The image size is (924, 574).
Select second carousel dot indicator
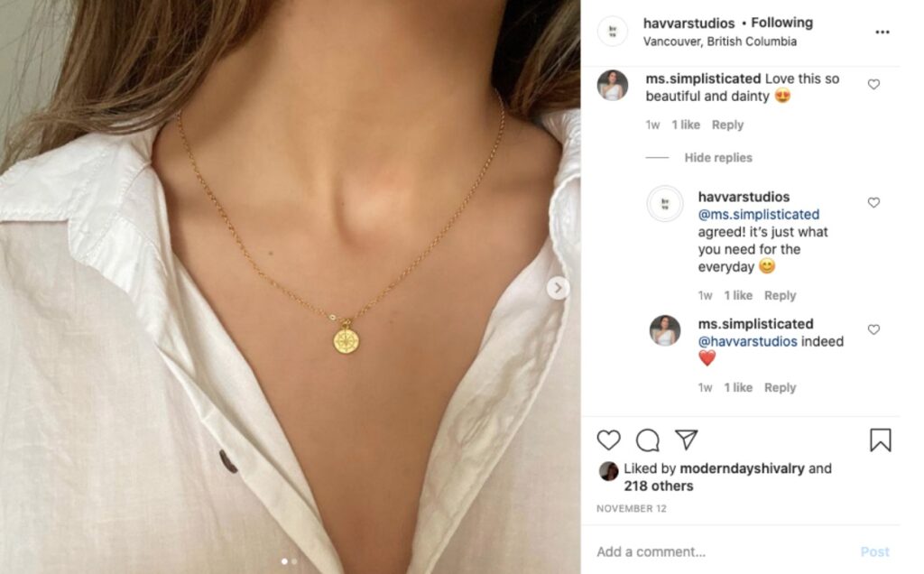pyautogui.click(x=294, y=561)
